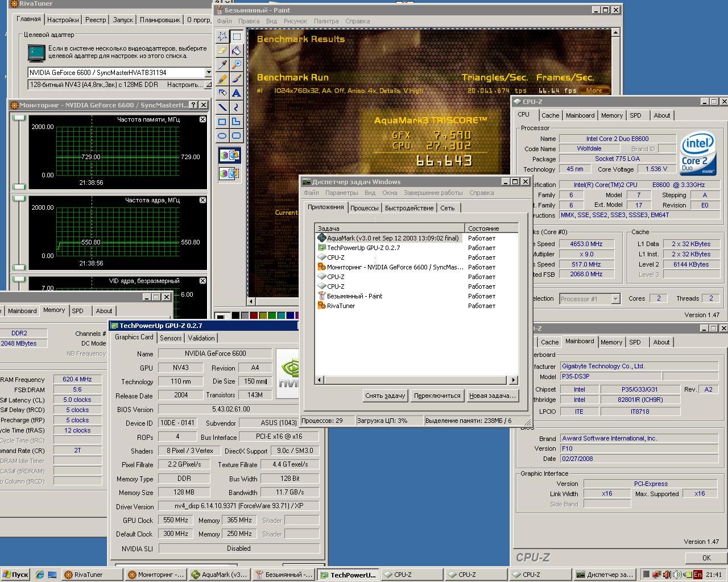Select the Brush tool in Paint
The image size is (728, 582).
click(237, 79)
